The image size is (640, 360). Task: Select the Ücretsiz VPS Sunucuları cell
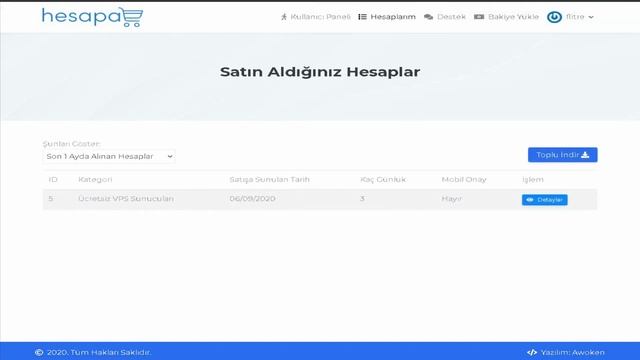[x=126, y=198]
